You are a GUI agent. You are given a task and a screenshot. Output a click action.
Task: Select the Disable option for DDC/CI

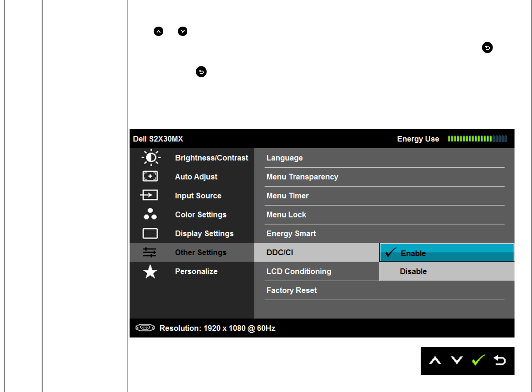click(446, 272)
